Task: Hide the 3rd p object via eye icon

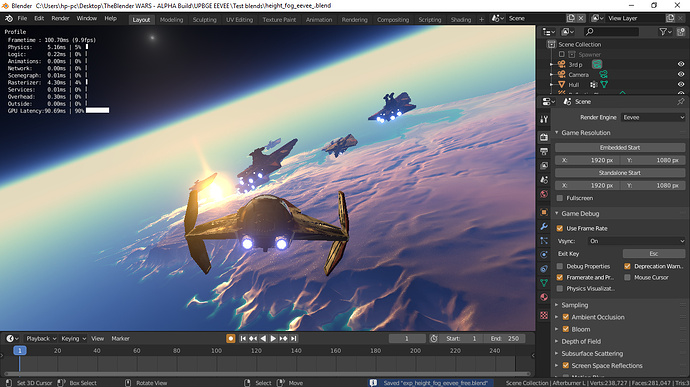Action: (681, 64)
